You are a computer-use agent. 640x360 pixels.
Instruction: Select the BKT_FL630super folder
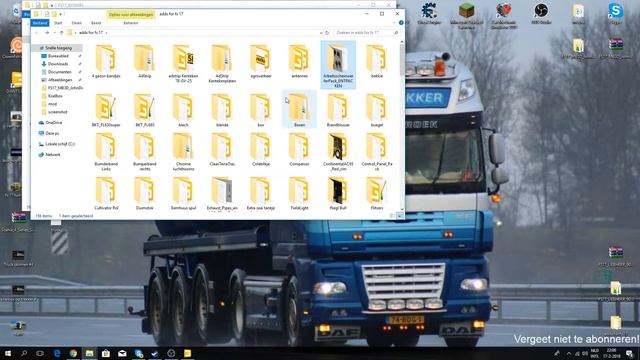pyautogui.click(x=106, y=111)
